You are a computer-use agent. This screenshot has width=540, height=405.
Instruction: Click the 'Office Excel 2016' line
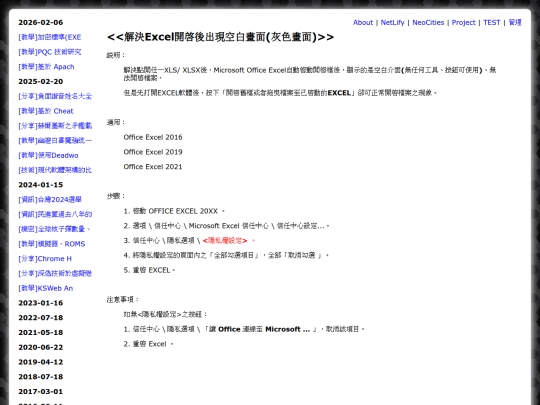pyautogui.click(x=153, y=137)
